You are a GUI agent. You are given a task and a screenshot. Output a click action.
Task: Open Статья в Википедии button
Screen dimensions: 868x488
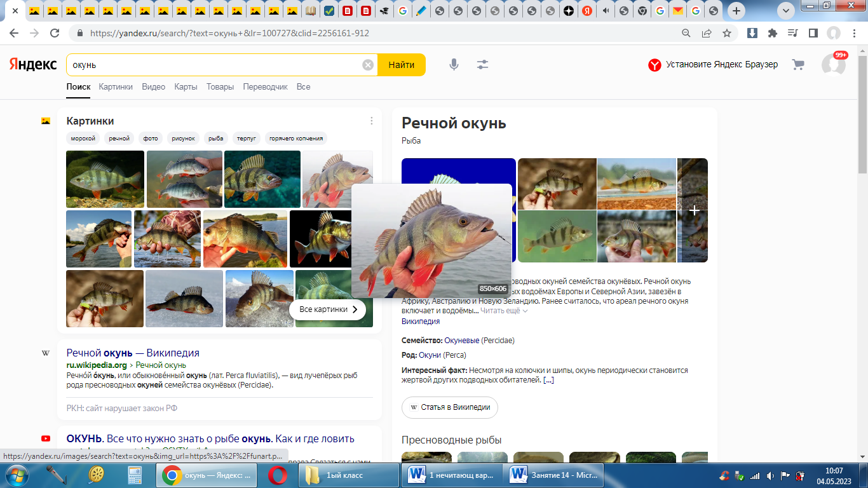pos(450,407)
